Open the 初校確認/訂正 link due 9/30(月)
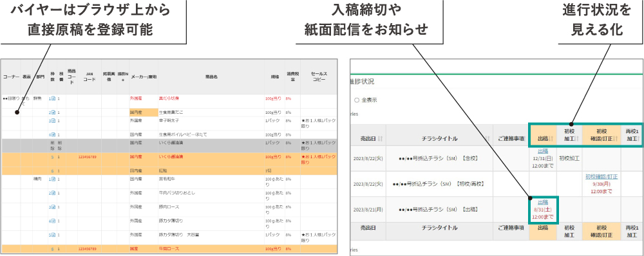Viewport: 644px width, 256px height. pos(601,176)
